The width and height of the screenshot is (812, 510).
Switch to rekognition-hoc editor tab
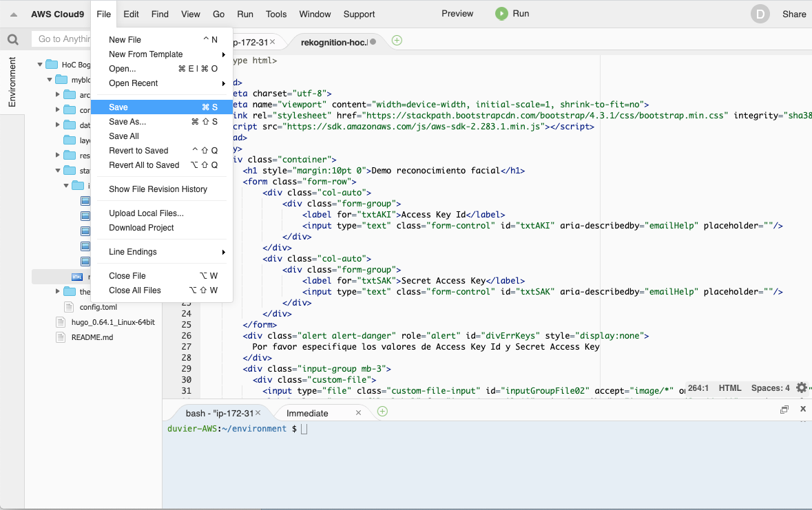coord(335,43)
